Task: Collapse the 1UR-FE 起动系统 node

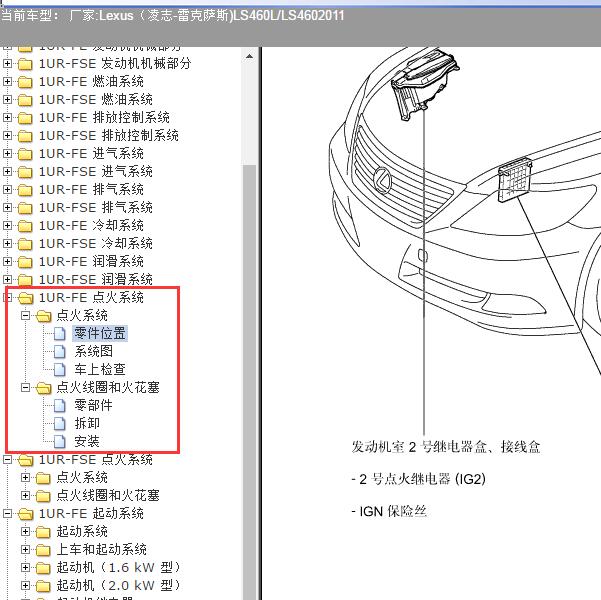Action: (7, 513)
